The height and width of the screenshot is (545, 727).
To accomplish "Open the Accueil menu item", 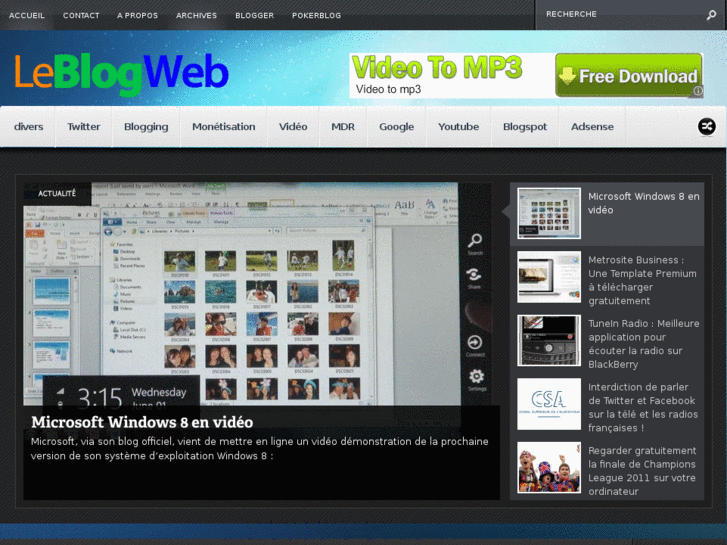I will coord(27,15).
